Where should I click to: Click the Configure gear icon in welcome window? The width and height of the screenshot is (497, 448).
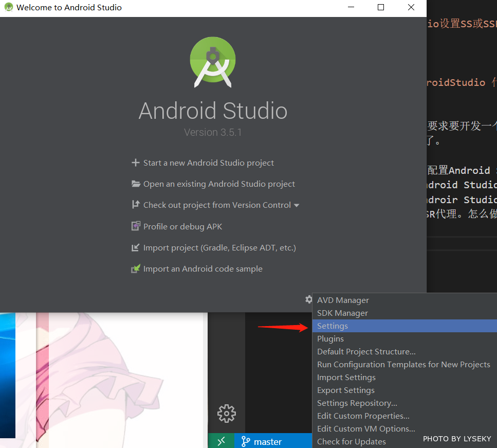pos(308,299)
